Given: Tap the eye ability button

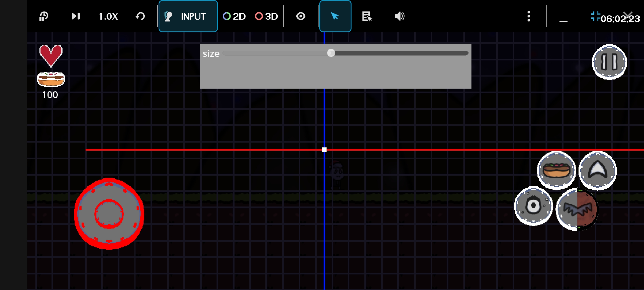Looking at the screenshot, I should pos(533,206).
